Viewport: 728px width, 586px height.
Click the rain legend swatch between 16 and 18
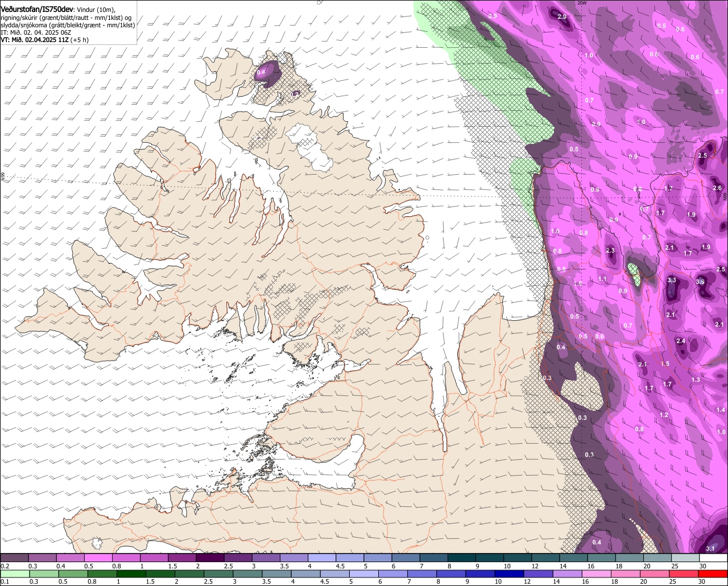[597, 573]
